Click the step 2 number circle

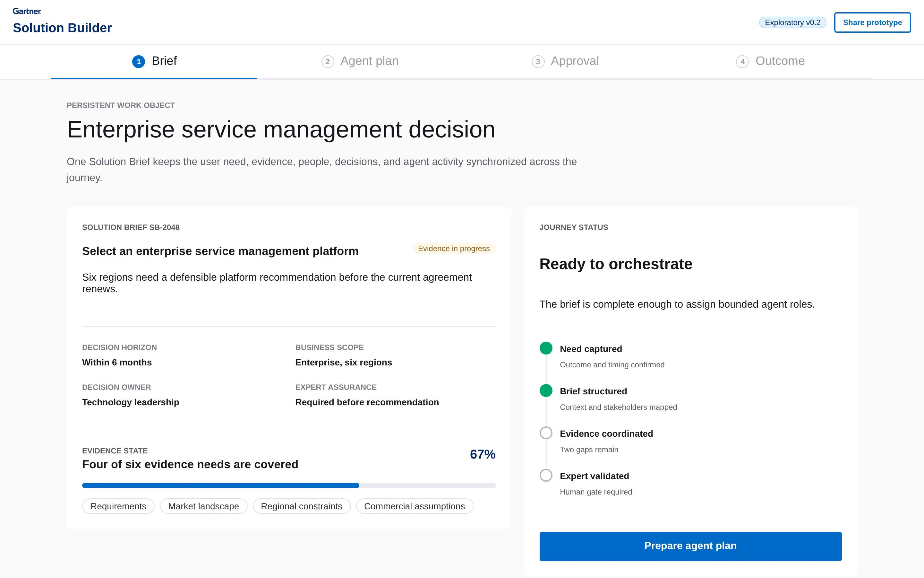(x=328, y=62)
